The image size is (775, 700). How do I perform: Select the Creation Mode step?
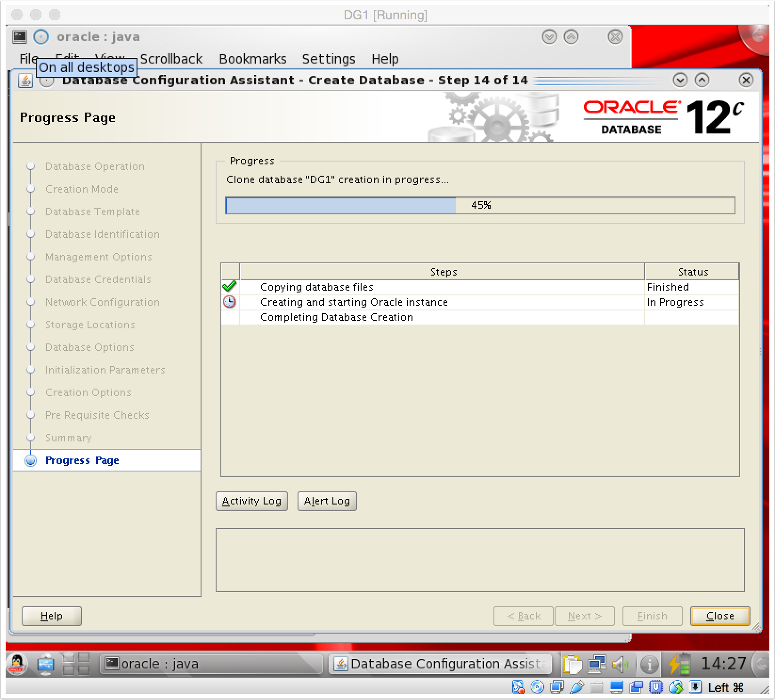coord(81,189)
